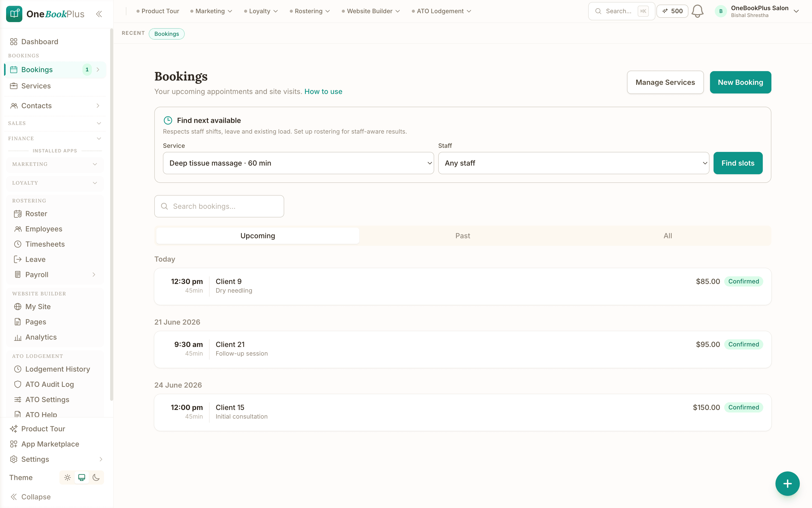Click the Manage Services button
The height and width of the screenshot is (508, 812).
pos(665,82)
